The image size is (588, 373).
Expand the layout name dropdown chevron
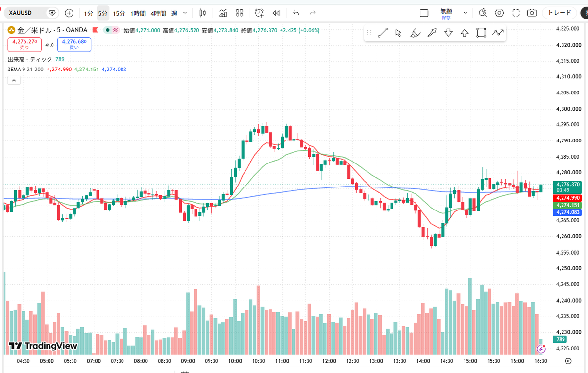465,13
